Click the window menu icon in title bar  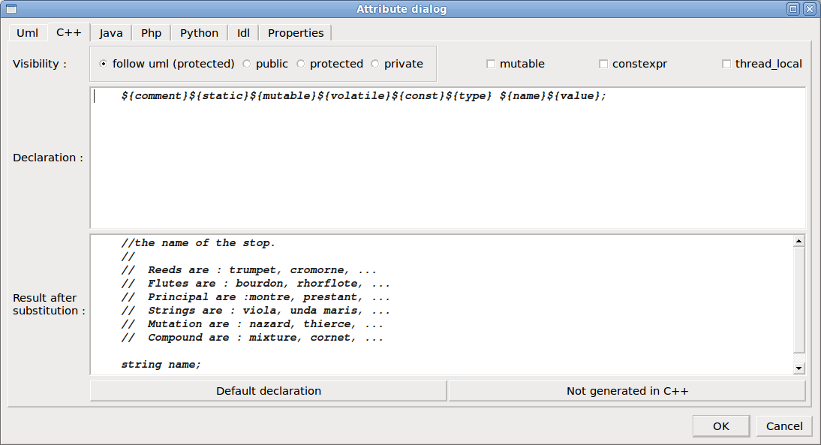10,9
